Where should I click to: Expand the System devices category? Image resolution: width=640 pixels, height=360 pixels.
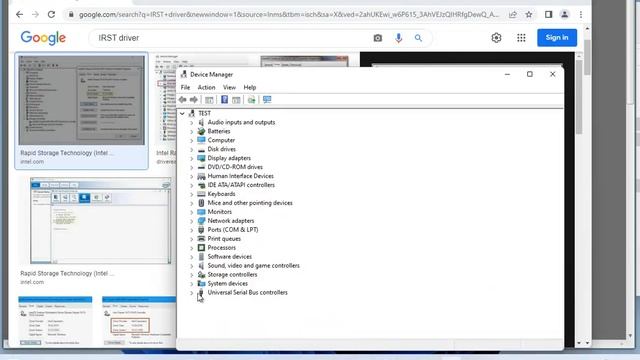pyautogui.click(x=191, y=284)
